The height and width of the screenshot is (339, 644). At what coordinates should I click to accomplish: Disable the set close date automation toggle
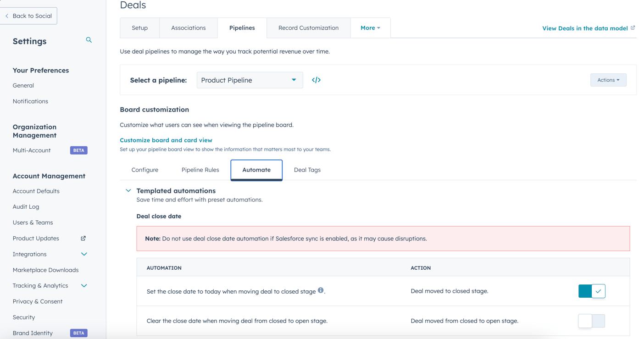[x=592, y=291]
